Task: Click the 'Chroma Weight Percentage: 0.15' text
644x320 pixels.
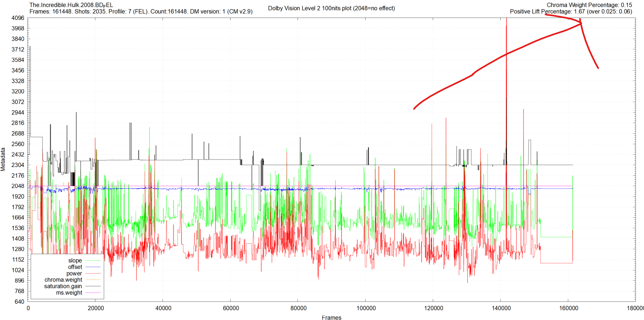Action: (x=589, y=5)
